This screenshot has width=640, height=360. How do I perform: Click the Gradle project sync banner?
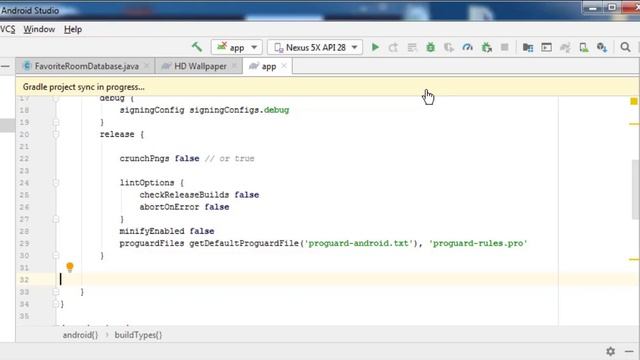(327, 87)
